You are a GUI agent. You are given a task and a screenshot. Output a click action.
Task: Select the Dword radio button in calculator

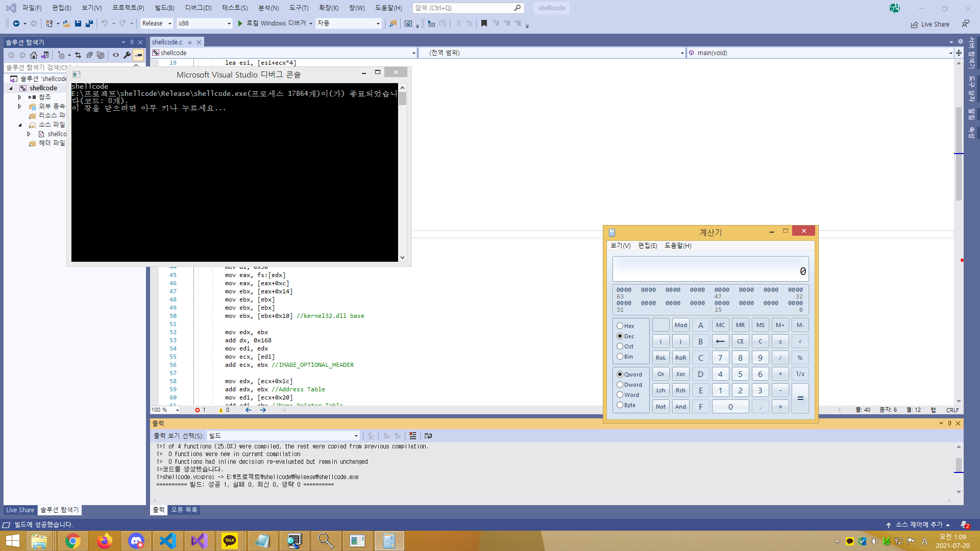point(620,385)
